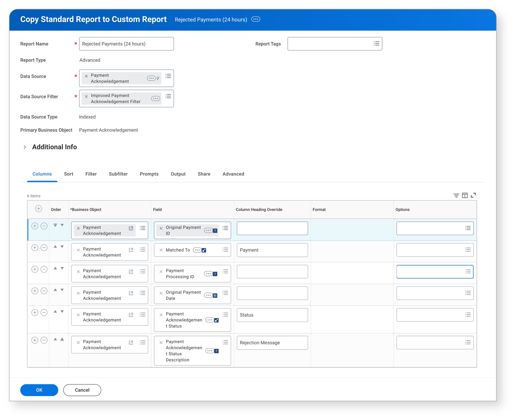Open related actions for Original Payment Date field

[x=208, y=295]
